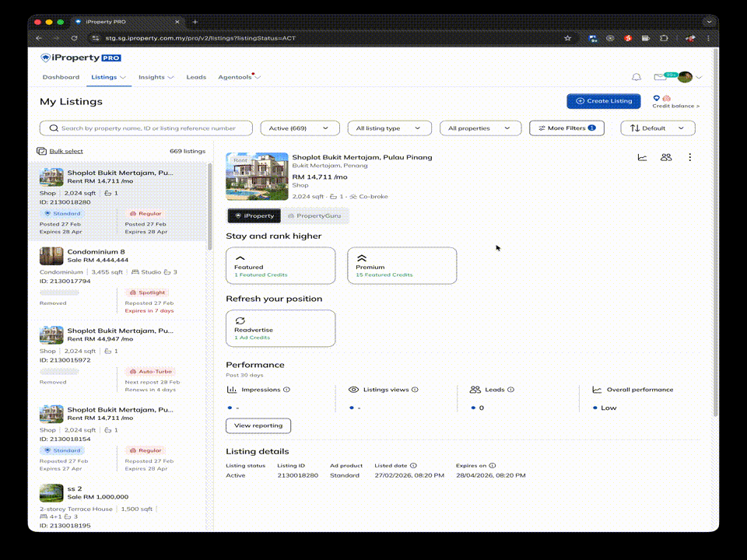The width and height of the screenshot is (747, 560).
Task: Expand the All listing type dropdown
Action: pyautogui.click(x=388, y=128)
